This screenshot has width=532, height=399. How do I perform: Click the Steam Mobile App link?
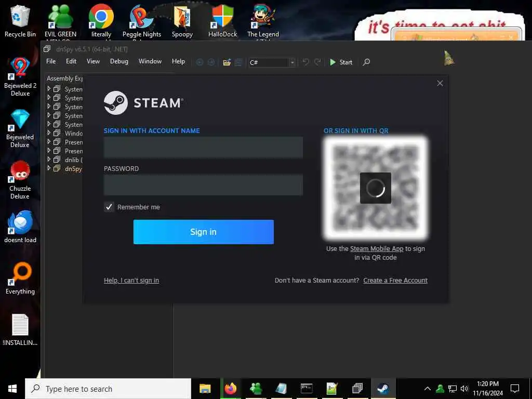pyautogui.click(x=377, y=249)
